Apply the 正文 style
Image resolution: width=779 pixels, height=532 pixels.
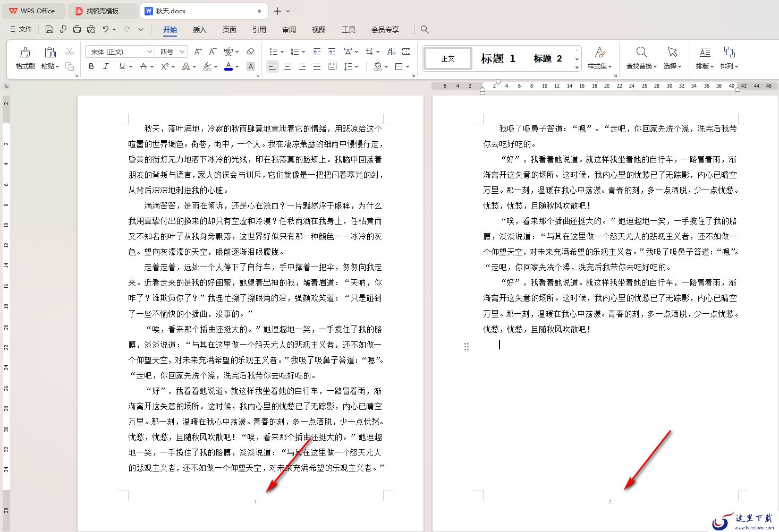pos(448,58)
